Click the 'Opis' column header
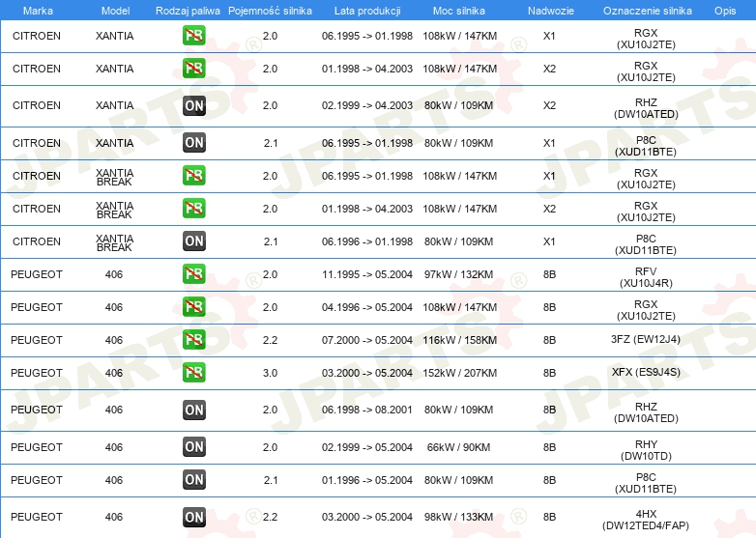 click(725, 11)
